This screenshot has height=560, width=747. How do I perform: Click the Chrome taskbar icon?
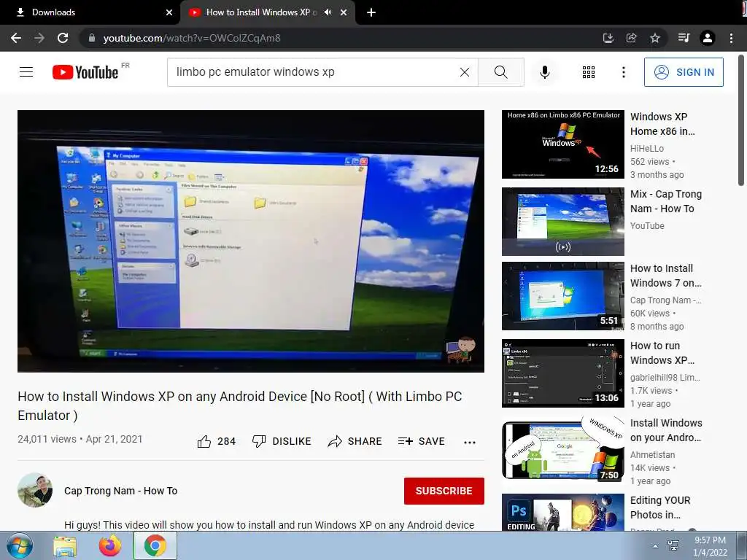pos(155,545)
